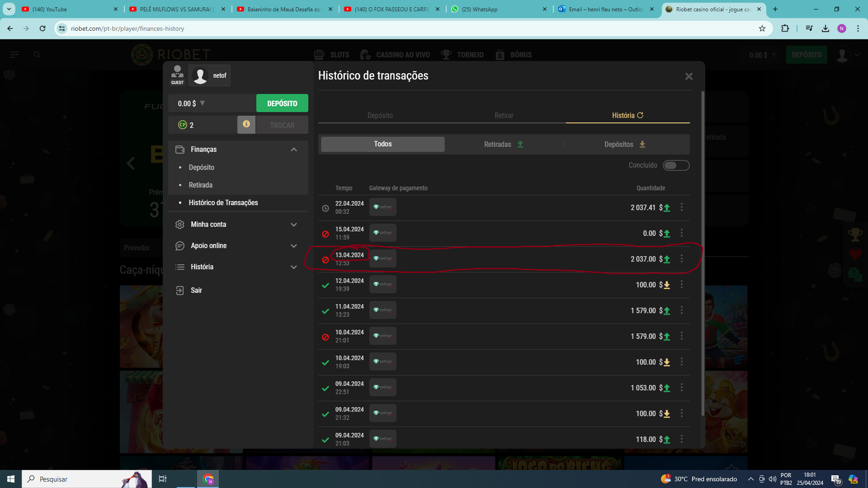The height and width of the screenshot is (488, 868).
Task: Select the Depósitos filter
Action: [x=625, y=144]
